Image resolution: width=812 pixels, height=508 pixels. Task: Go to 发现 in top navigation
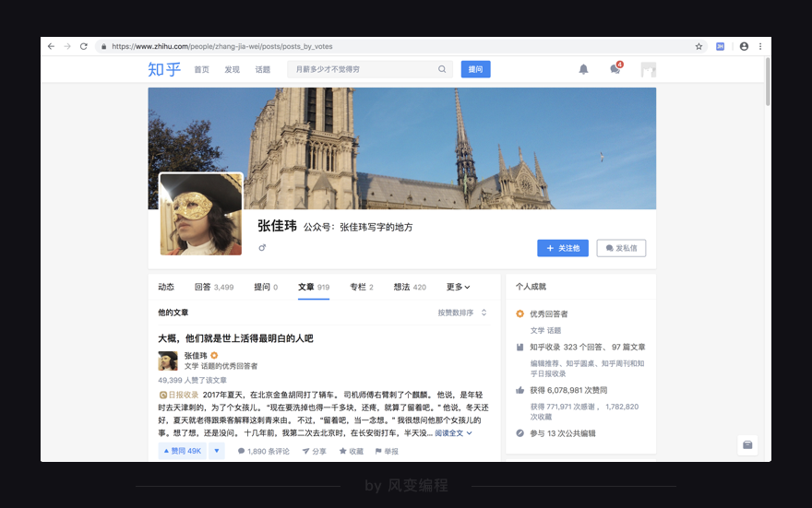tap(232, 69)
